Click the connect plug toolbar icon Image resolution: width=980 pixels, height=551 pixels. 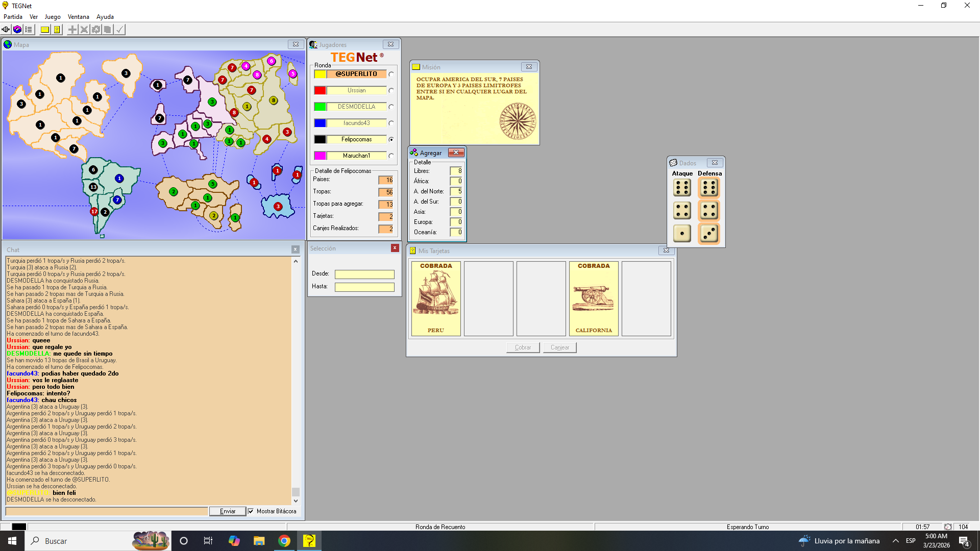(x=6, y=30)
